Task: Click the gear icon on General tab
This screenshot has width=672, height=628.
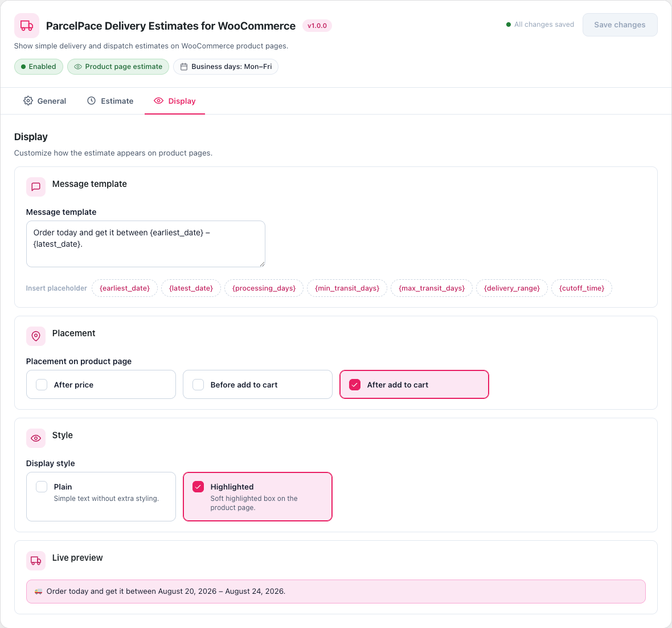Action: point(28,101)
